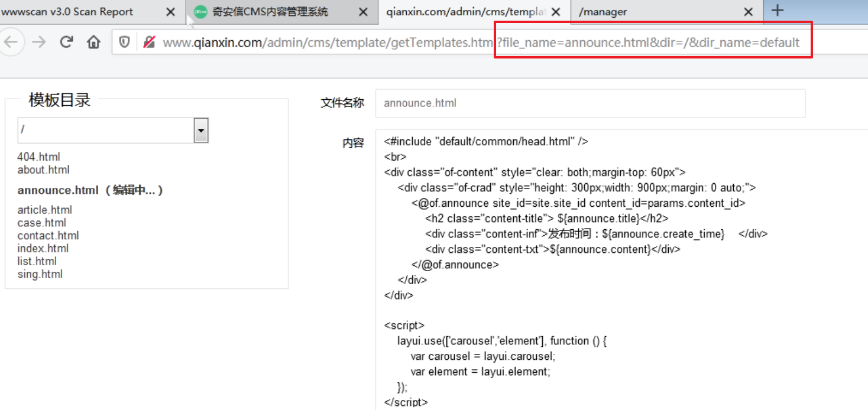Open the tracking protection shield icon

click(x=124, y=42)
